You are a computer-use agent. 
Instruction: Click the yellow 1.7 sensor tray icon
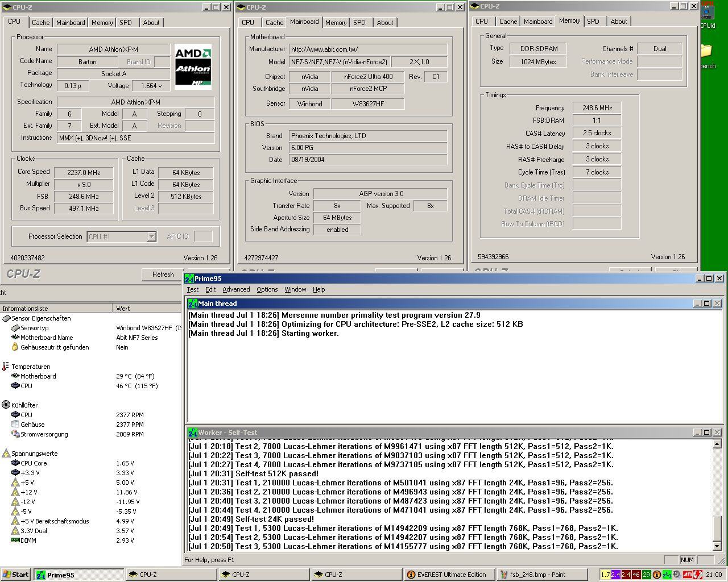point(606,575)
